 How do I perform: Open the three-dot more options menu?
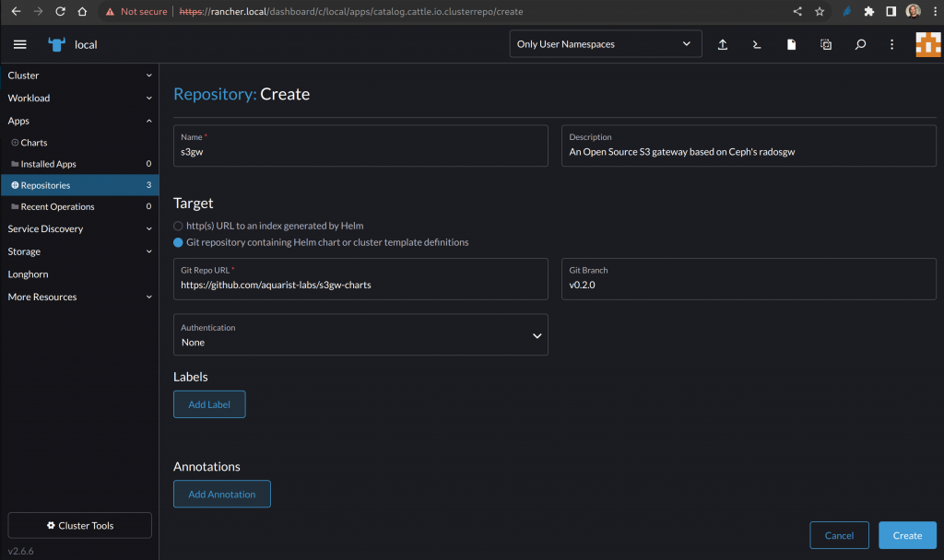coord(891,44)
